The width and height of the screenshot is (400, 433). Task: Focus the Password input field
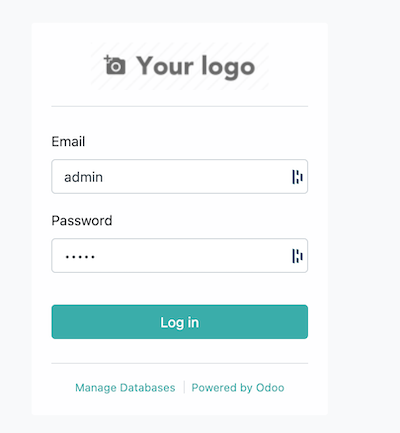tap(180, 255)
